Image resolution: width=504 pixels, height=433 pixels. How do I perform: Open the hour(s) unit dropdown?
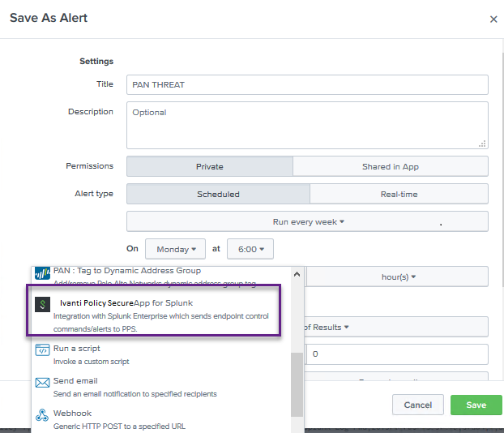coord(397,277)
